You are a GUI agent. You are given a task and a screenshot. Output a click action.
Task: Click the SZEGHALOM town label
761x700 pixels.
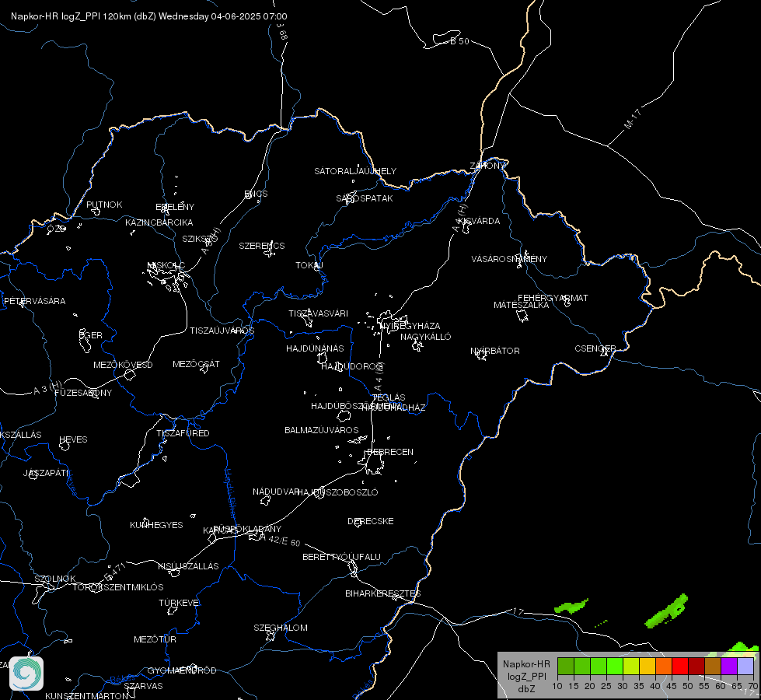pyautogui.click(x=281, y=628)
